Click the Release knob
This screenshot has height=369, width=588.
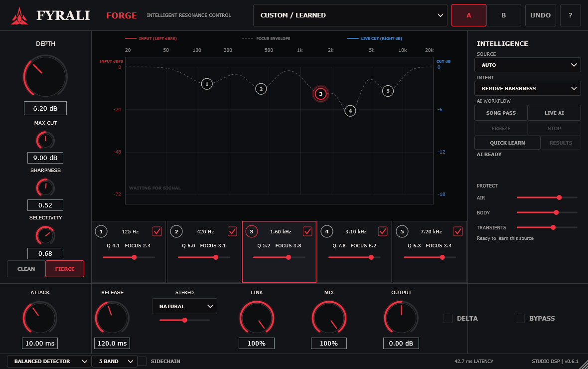112,318
